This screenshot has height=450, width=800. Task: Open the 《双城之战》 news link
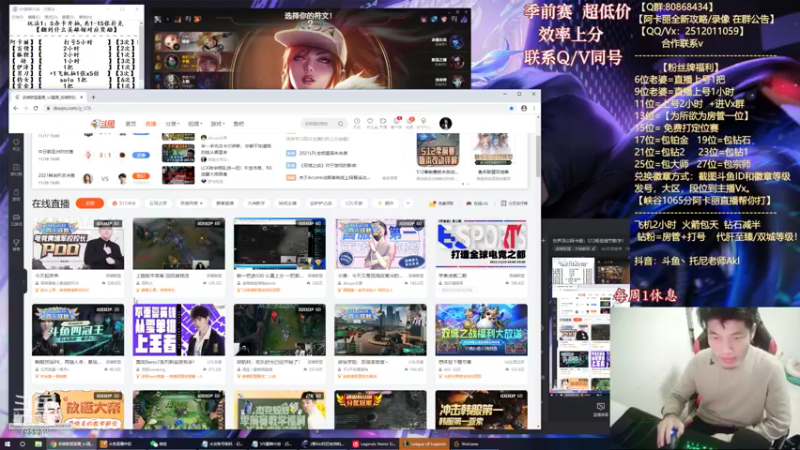coord(328,165)
